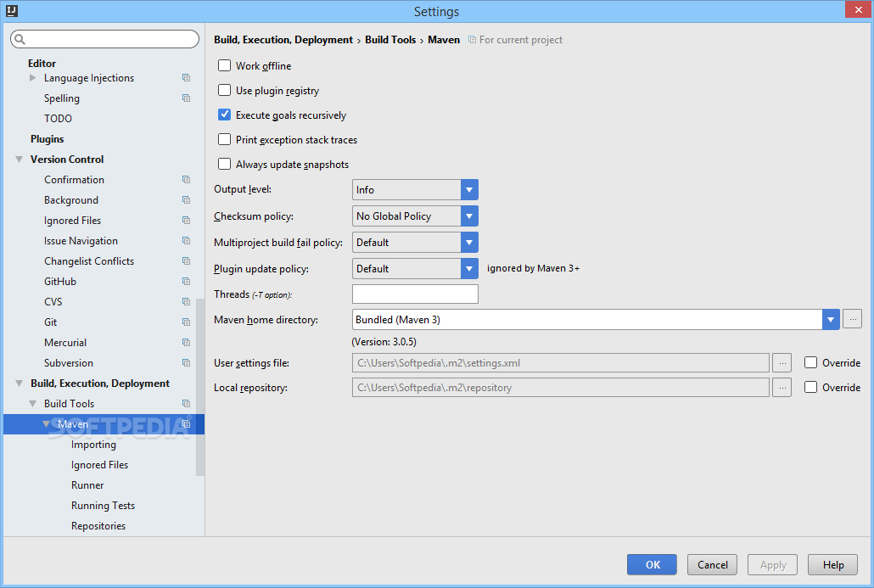Click the IntelliJ IDEA logo in title bar
Viewport: 874px width, 588px height.
12,10
